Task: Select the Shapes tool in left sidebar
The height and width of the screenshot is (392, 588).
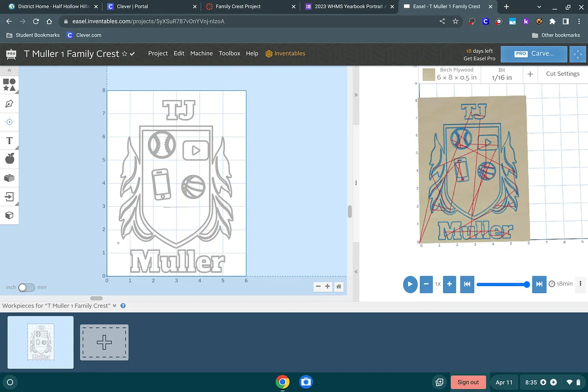Action: [x=9, y=85]
